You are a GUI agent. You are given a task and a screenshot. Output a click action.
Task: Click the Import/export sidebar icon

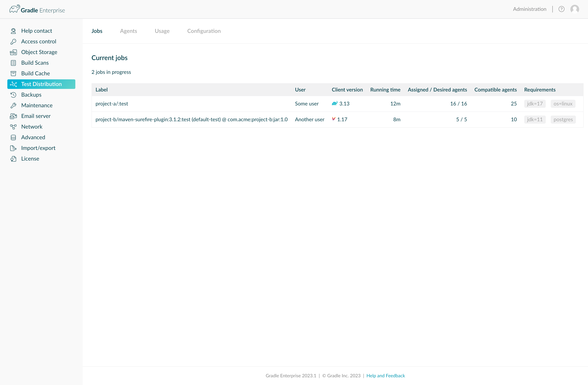13,148
